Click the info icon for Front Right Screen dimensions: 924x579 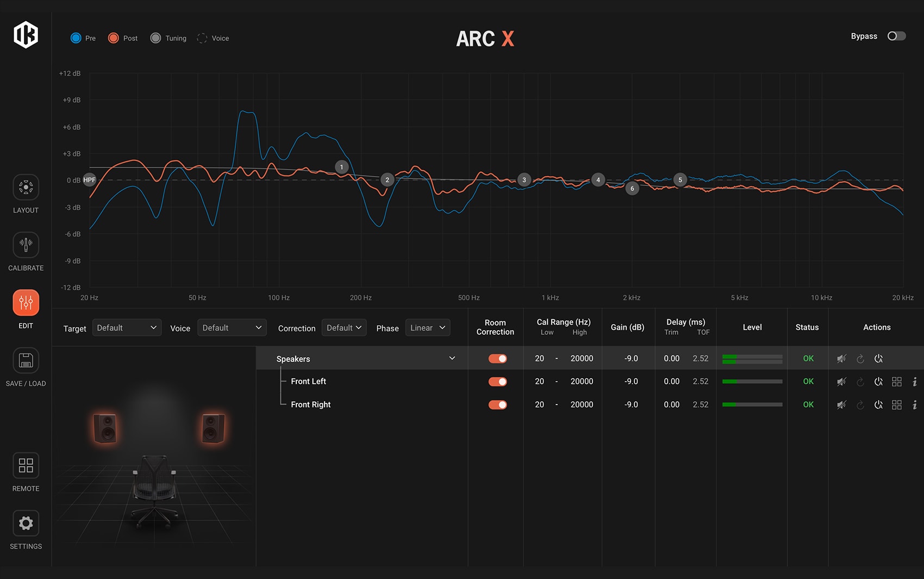tap(915, 404)
